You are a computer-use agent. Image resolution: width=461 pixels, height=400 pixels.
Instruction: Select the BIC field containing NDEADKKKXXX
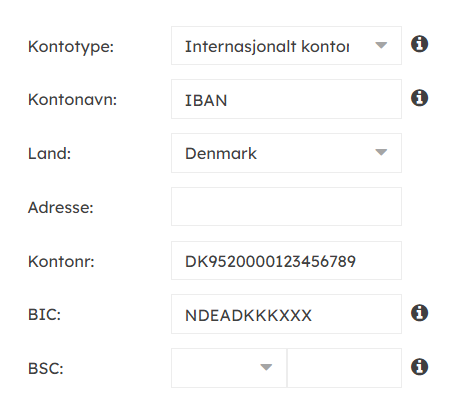(x=286, y=314)
